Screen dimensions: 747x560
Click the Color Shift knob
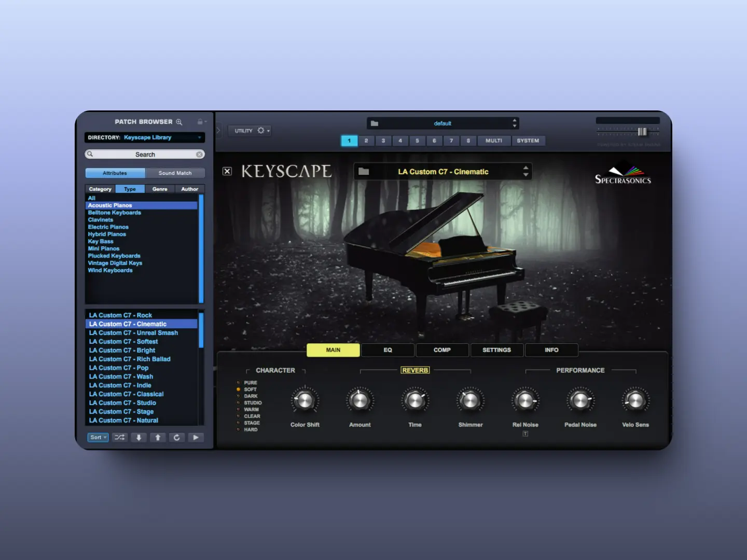[305, 400]
